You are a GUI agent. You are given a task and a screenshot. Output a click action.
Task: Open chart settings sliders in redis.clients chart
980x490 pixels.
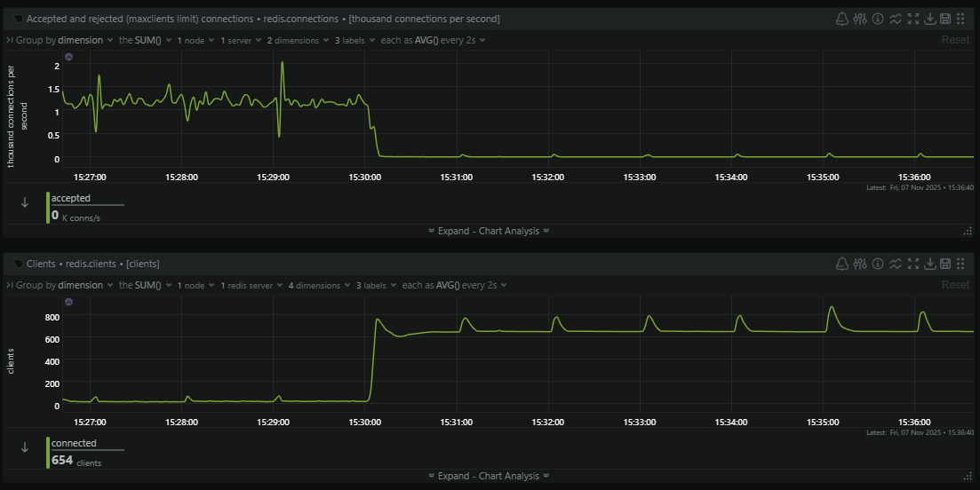point(860,264)
